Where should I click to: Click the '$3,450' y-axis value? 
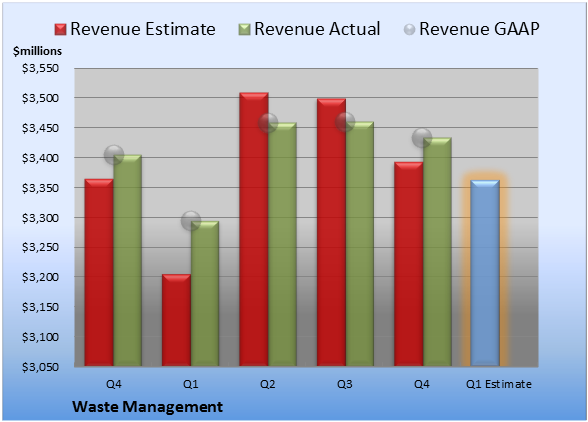(40, 128)
